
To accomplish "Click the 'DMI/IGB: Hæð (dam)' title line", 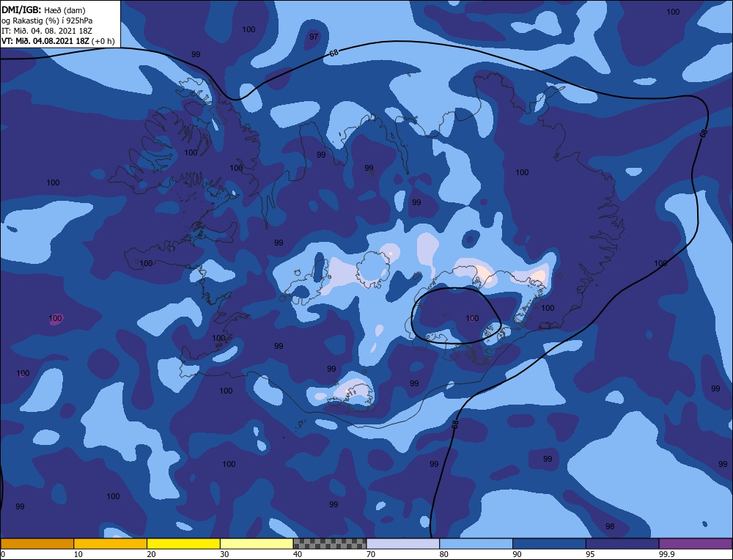I will (x=43, y=10).
